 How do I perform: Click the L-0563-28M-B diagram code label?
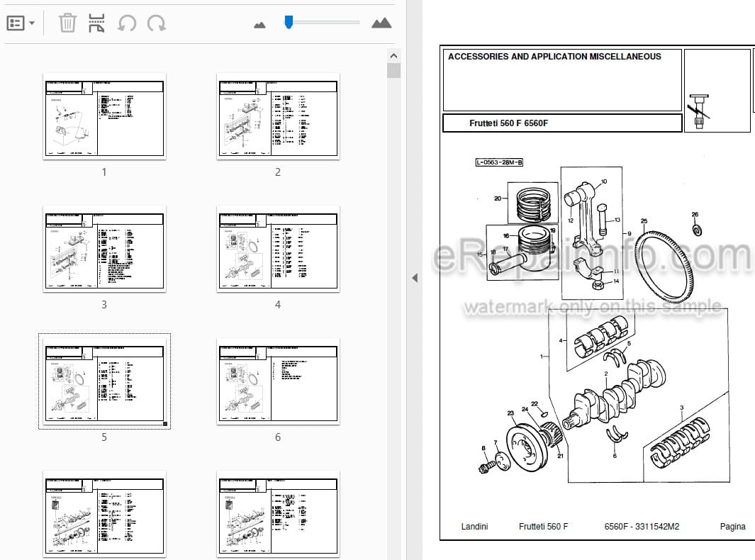(499, 162)
